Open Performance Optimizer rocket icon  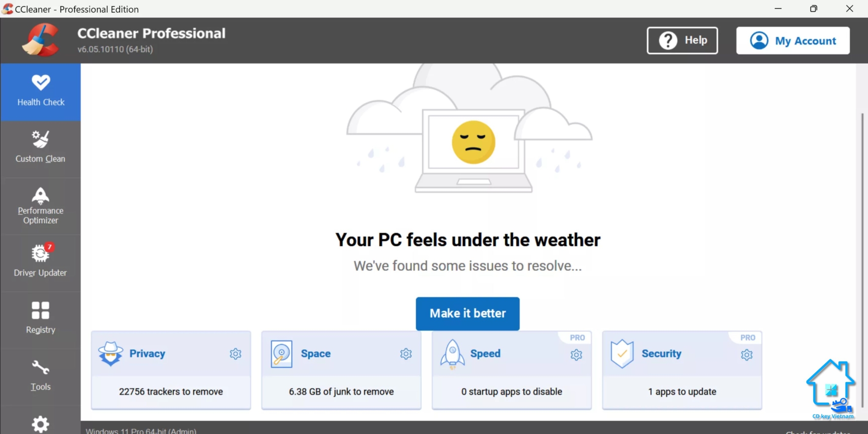[41, 195]
